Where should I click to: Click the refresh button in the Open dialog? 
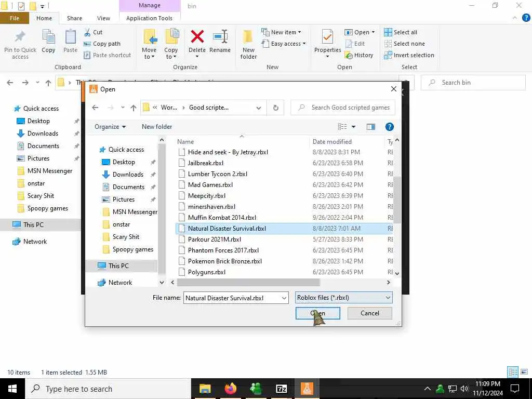coord(276,108)
